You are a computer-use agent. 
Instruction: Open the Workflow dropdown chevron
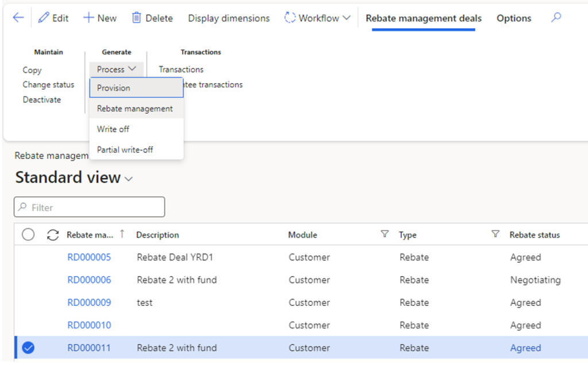[x=346, y=18]
